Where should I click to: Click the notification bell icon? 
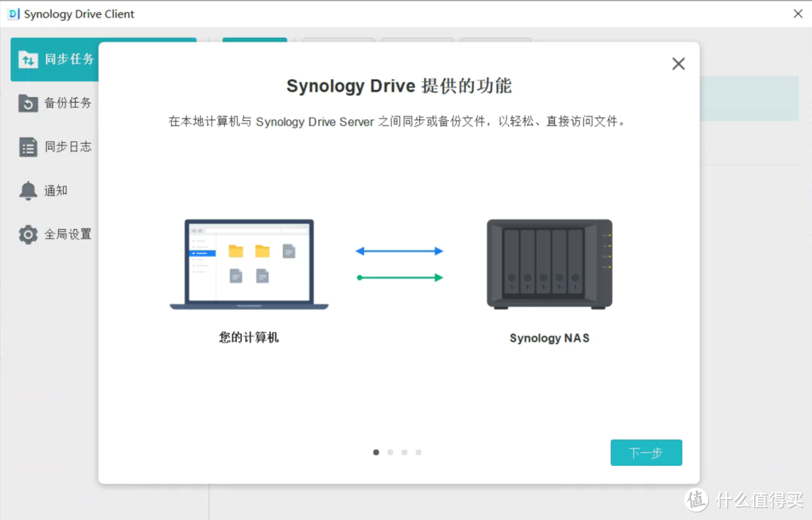28,191
